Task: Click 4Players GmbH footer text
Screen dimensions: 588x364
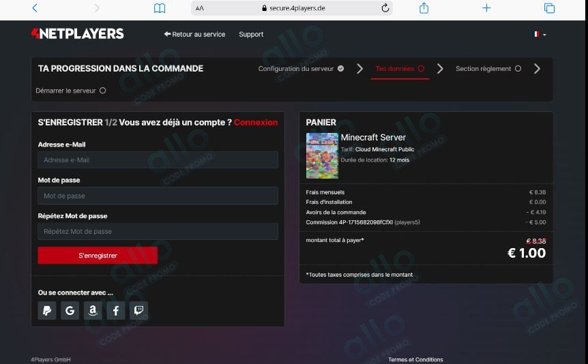Action: coord(50,359)
